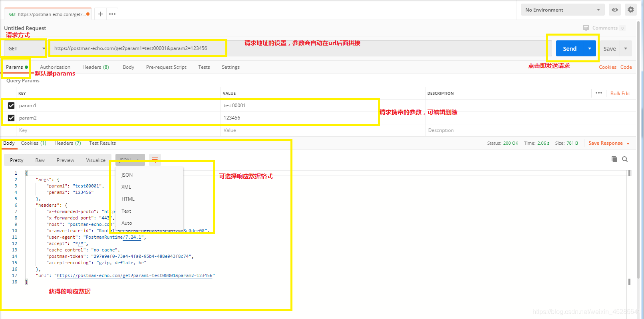644x319 pixels.
Task: Click the test00001 value cell
Action: pos(323,106)
